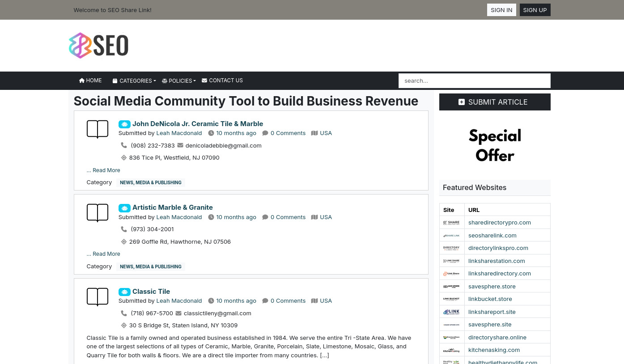The height and width of the screenshot is (364, 624).
Task: Click the sharedirectorypro.com site logo thumbnail
Action: pos(451,223)
